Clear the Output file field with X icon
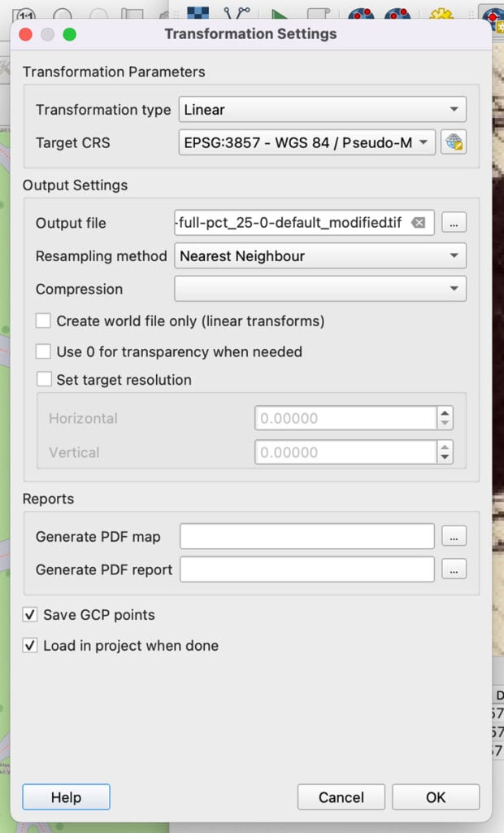The image size is (504, 833). [x=419, y=223]
